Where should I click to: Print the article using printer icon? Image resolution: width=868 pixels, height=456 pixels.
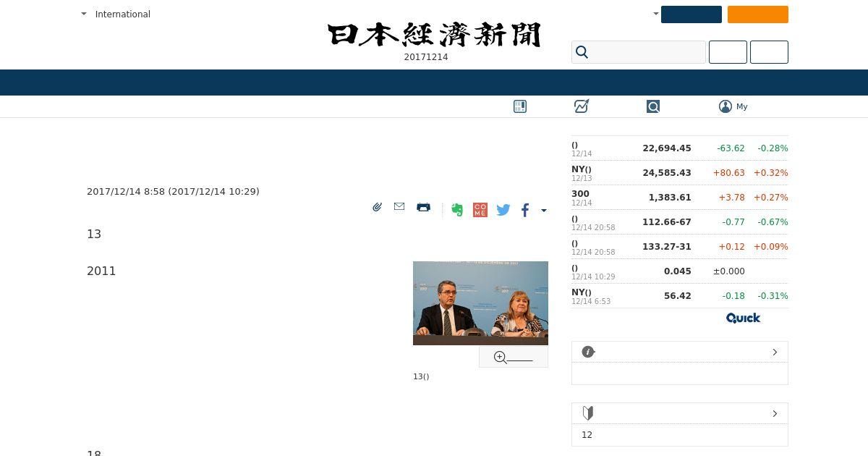(x=424, y=207)
